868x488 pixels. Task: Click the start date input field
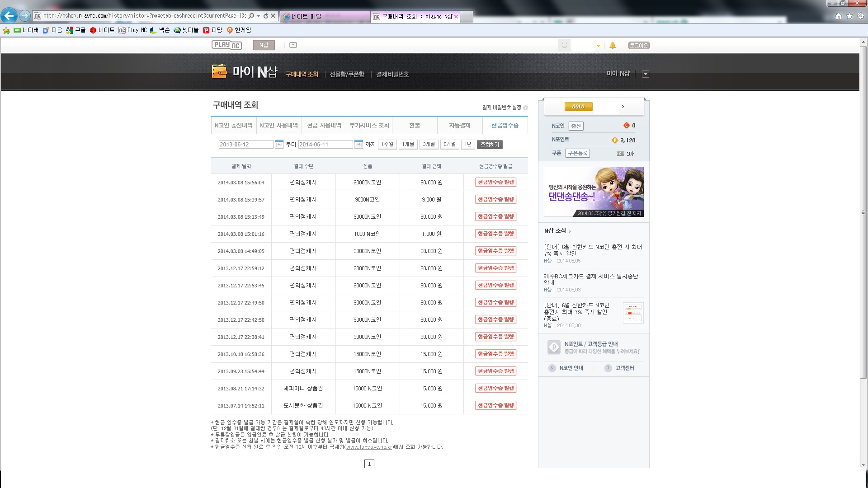(x=245, y=145)
